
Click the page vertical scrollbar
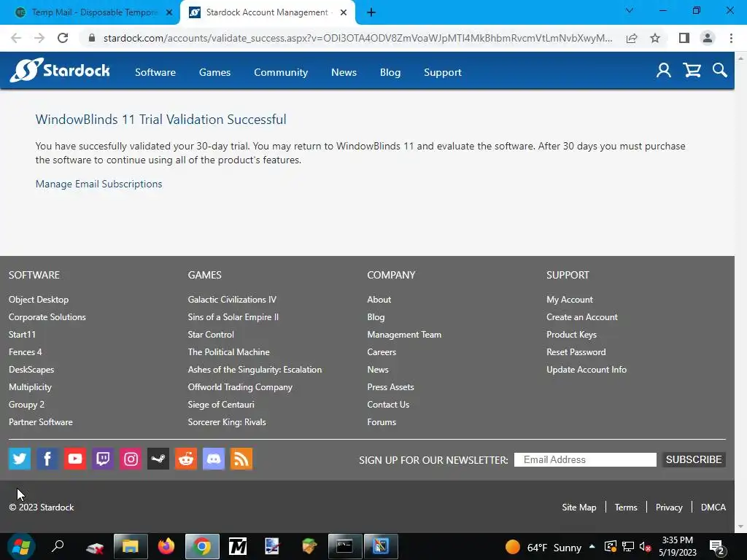tap(740, 292)
